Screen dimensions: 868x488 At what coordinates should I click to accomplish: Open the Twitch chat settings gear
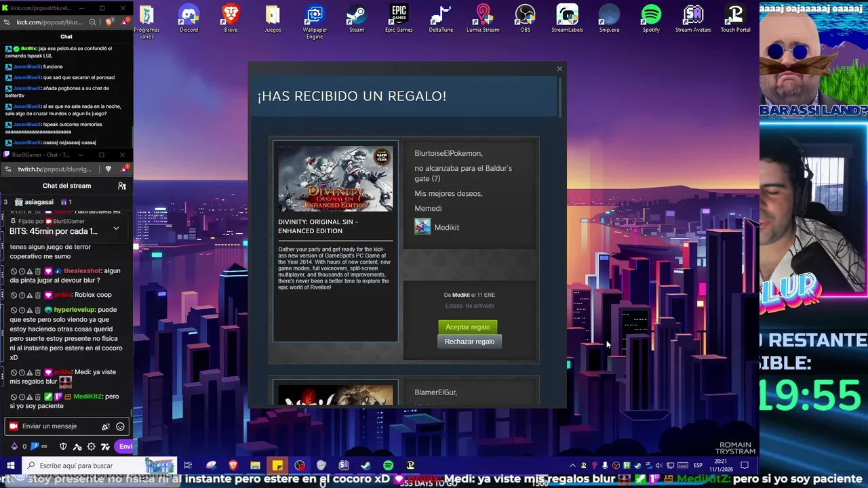(91, 447)
